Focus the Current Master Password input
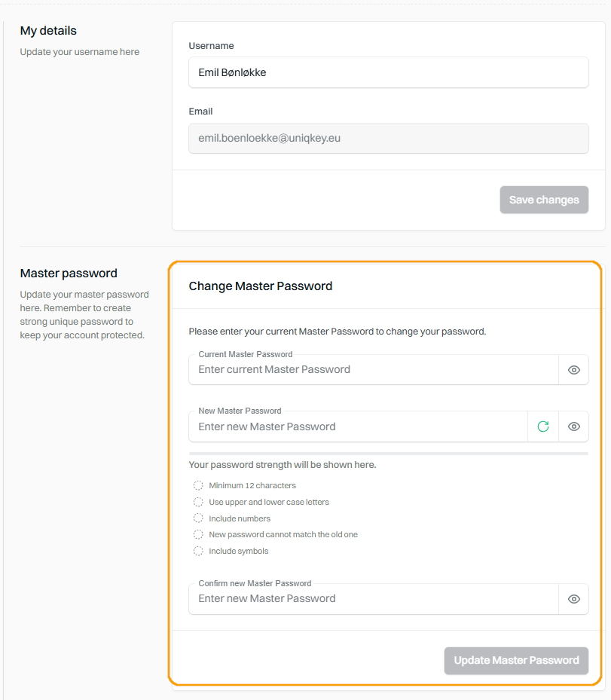 pos(374,370)
